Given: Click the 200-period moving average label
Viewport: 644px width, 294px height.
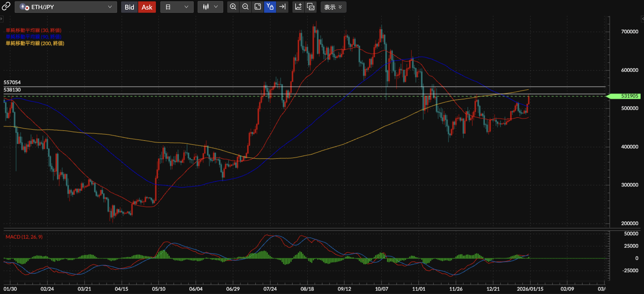Looking at the screenshot, I should tap(35, 43).
